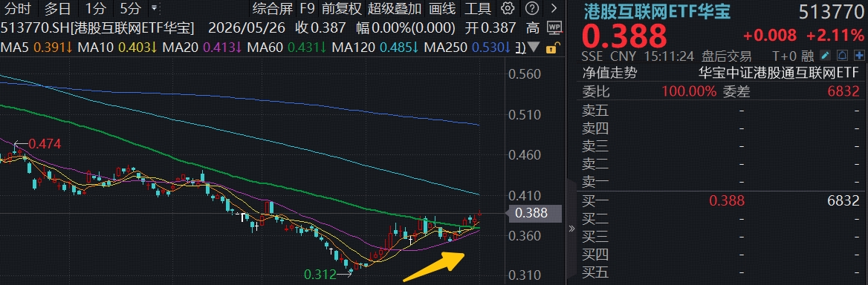This screenshot has width=868, height=285.
Task: Click the large red 0.388 last price
Action: 624,36
